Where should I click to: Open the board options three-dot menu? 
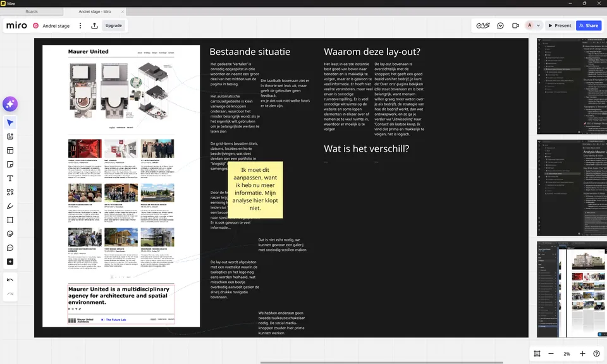(80, 25)
